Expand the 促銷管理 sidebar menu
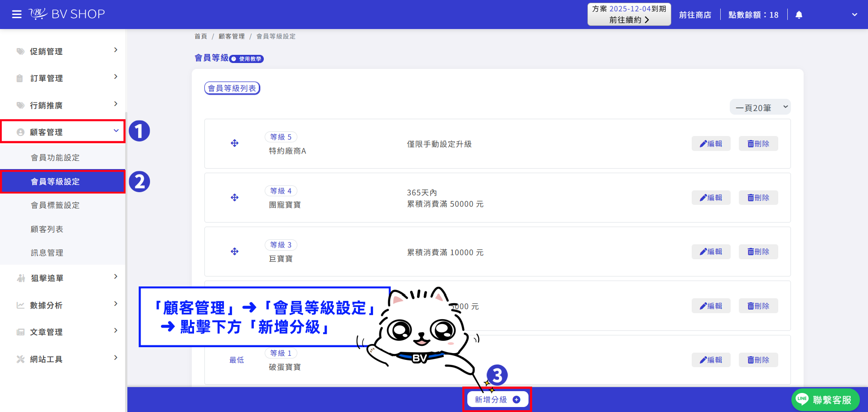Viewport: 868px width, 412px height. click(x=63, y=51)
